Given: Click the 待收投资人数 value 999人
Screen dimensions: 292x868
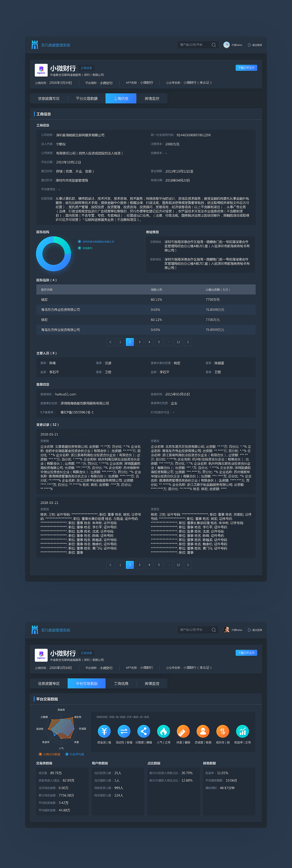Looking at the screenshot, I should [119, 788].
